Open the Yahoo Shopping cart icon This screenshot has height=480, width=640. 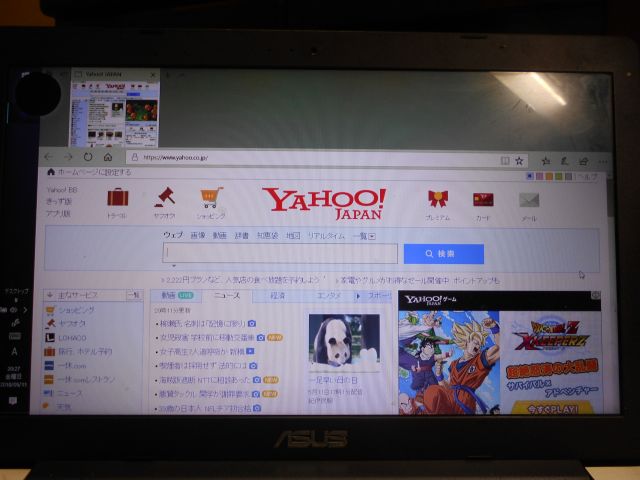click(x=210, y=198)
